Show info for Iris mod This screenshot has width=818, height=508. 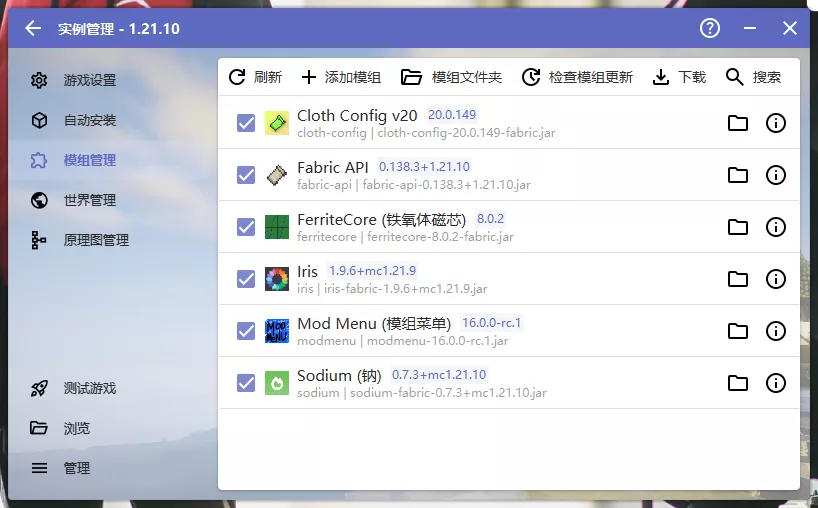(x=776, y=279)
